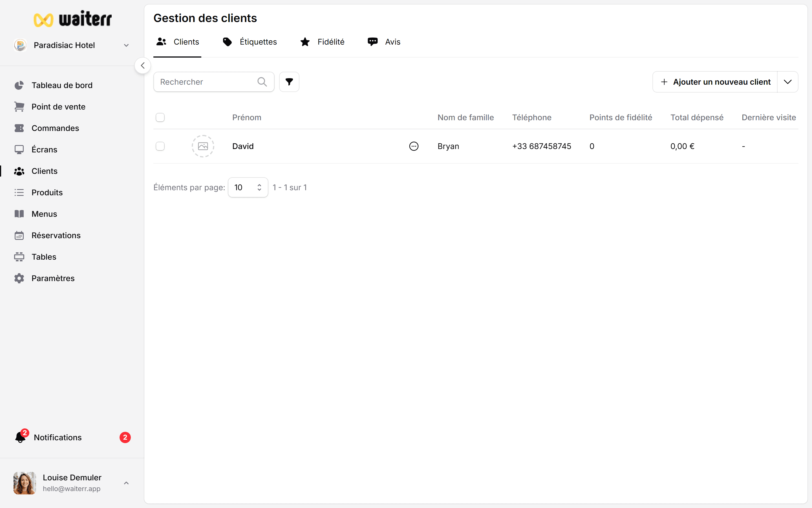Check the box for David Bryan
This screenshot has width=812, height=508.
(160, 146)
